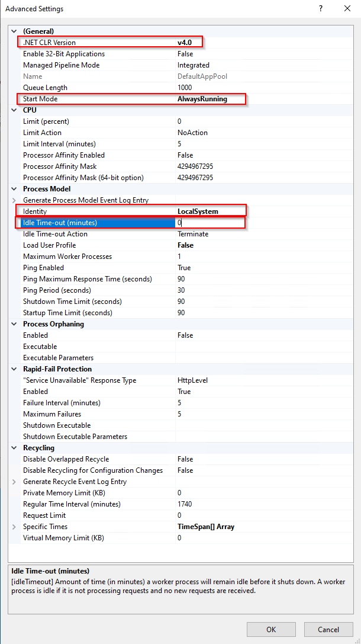Click the Cancel button
The height and width of the screenshot is (644, 361).
(x=328, y=629)
